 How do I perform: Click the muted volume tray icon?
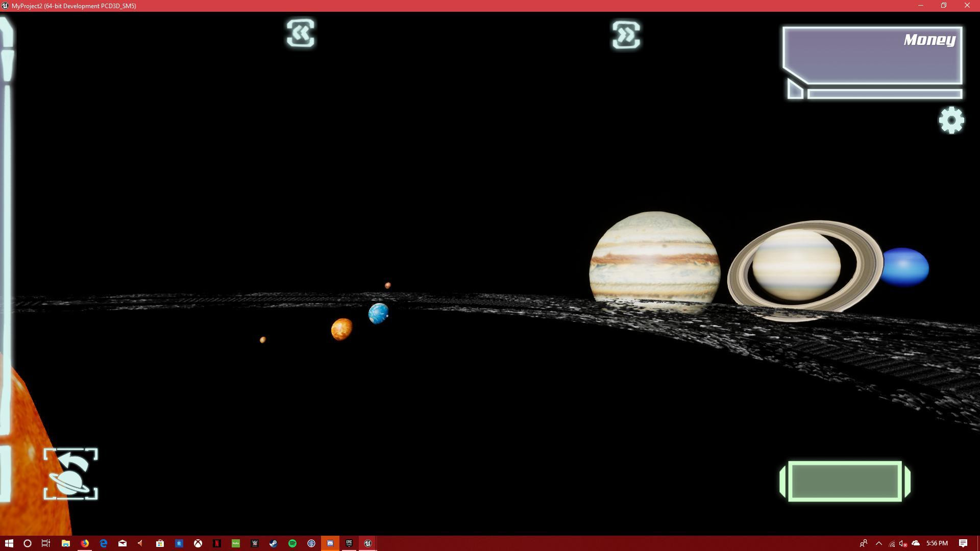(x=903, y=543)
